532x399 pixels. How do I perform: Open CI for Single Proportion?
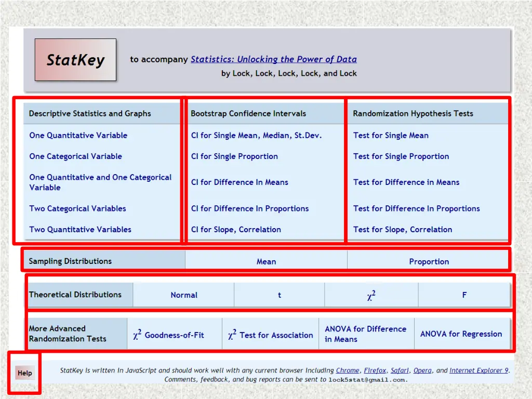234,156
